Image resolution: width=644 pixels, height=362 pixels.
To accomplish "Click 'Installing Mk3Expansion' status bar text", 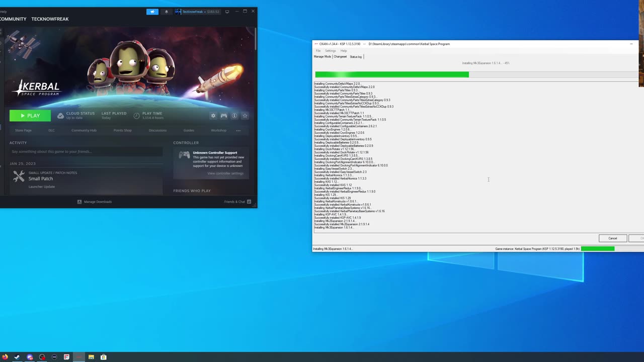I will [x=333, y=249].
